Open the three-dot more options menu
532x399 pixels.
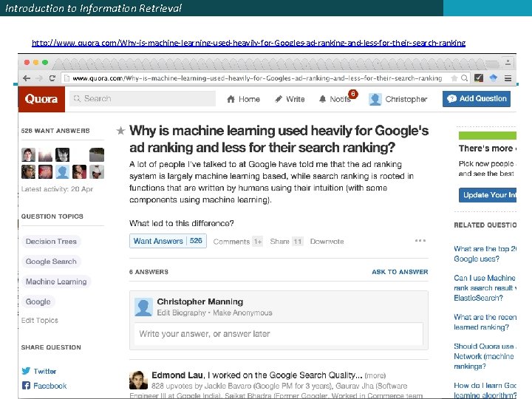click(x=420, y=241)
